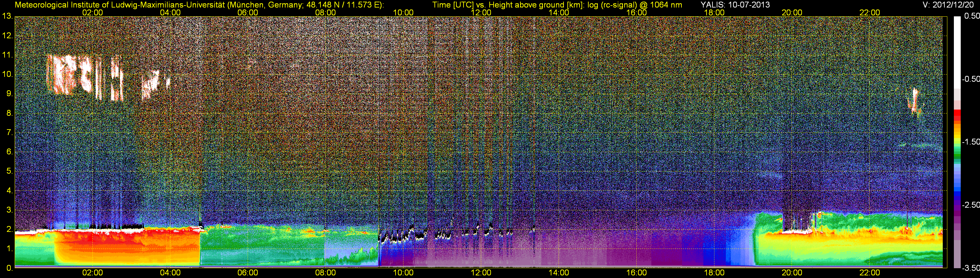Pick the 9. km height axis label
The image size is (980, 278).
tap(9, 94)
